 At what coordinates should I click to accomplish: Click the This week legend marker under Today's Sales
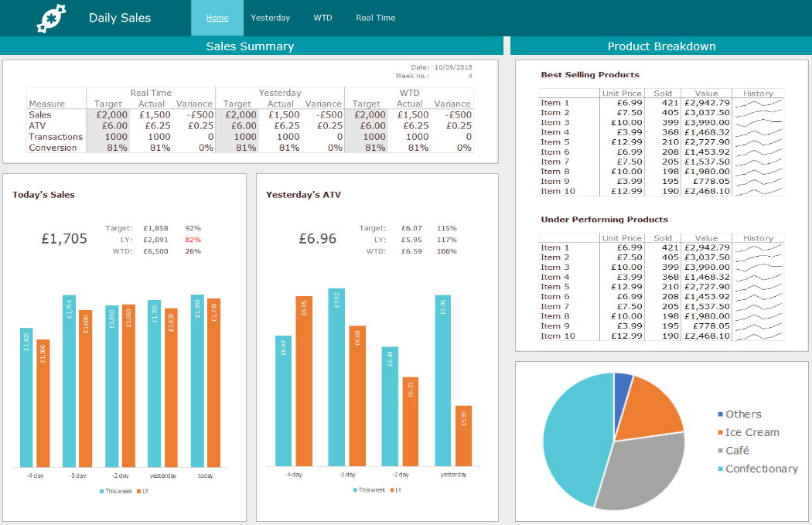click(102, 491)
